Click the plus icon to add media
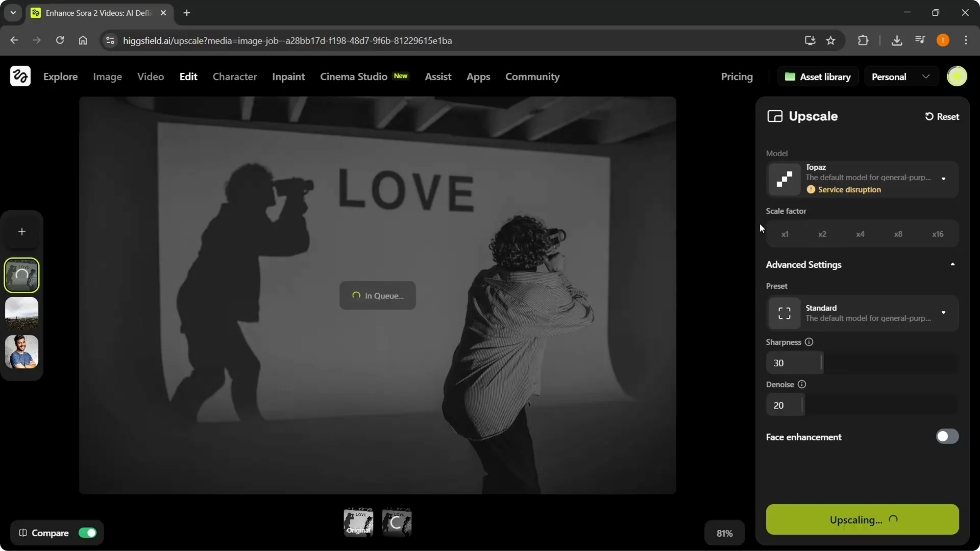980x551 pixels. tap(21, 232)
